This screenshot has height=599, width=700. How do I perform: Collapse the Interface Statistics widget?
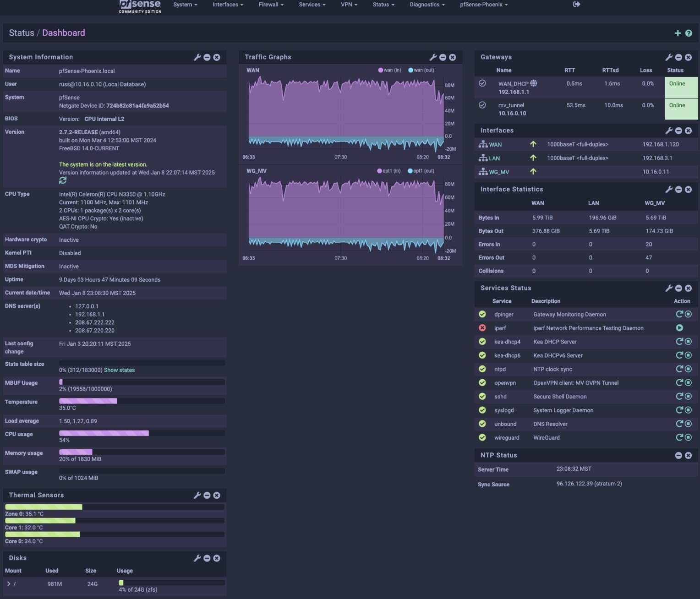[x=678, y=190]
